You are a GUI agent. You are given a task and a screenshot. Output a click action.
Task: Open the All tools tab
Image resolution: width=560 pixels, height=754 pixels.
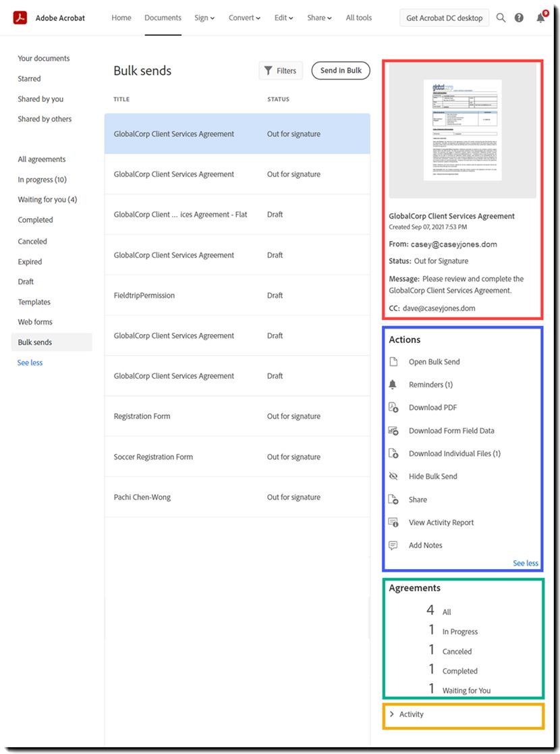pos(358,18)
